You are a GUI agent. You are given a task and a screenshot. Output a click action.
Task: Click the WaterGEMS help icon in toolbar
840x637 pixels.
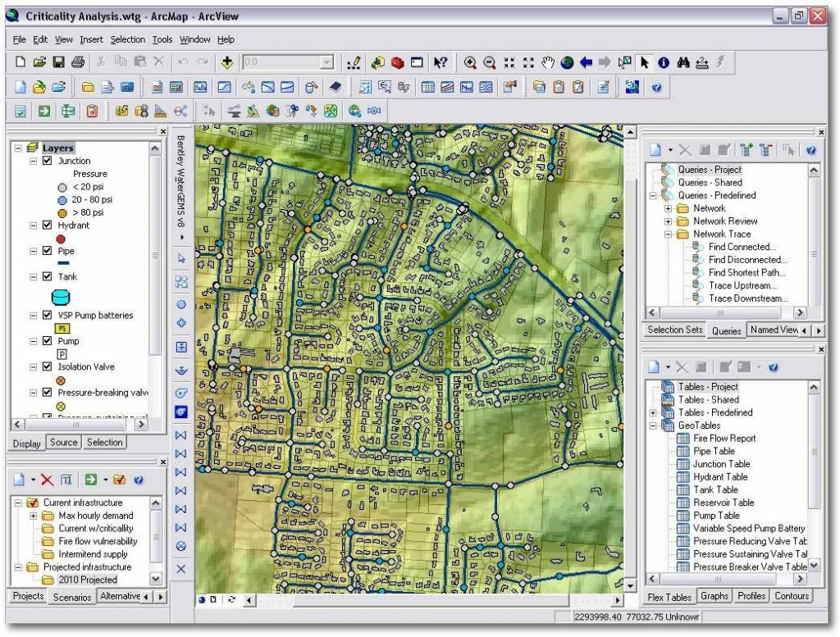click(657, 87)
